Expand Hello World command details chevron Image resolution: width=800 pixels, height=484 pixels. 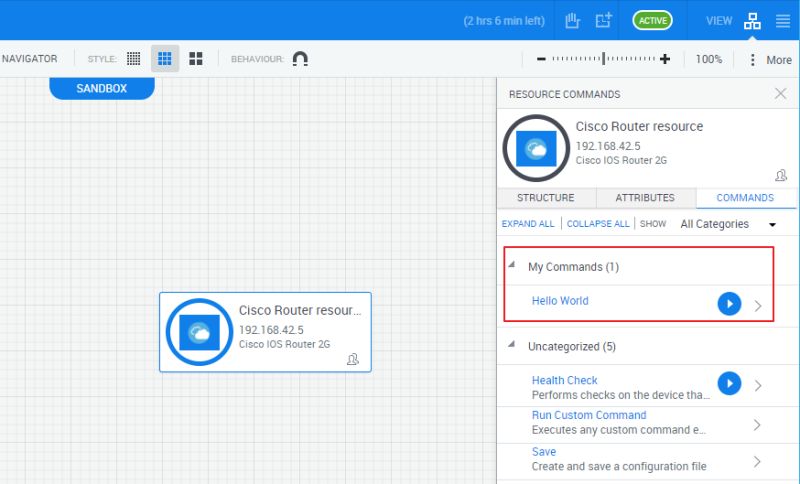[758, 305]
